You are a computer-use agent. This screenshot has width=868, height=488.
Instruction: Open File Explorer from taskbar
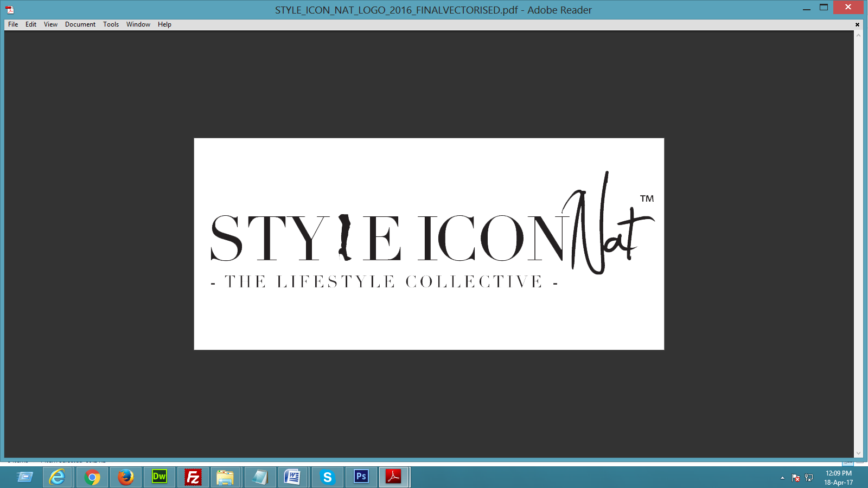click(226, 477)
